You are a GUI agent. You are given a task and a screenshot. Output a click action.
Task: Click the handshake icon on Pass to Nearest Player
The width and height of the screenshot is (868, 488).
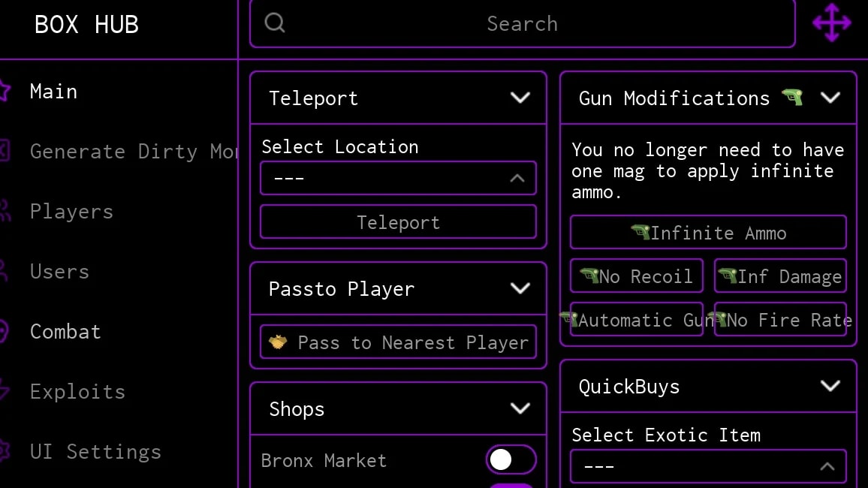[278, 342]
